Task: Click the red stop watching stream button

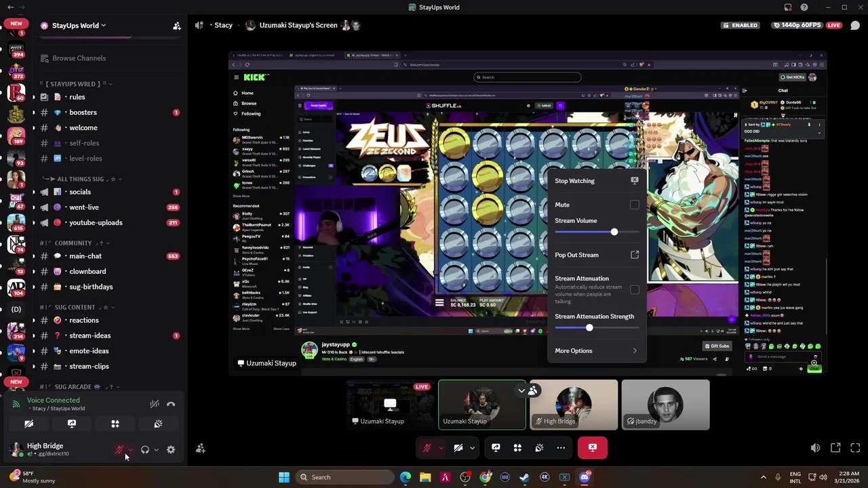Action: click(593, 447)
